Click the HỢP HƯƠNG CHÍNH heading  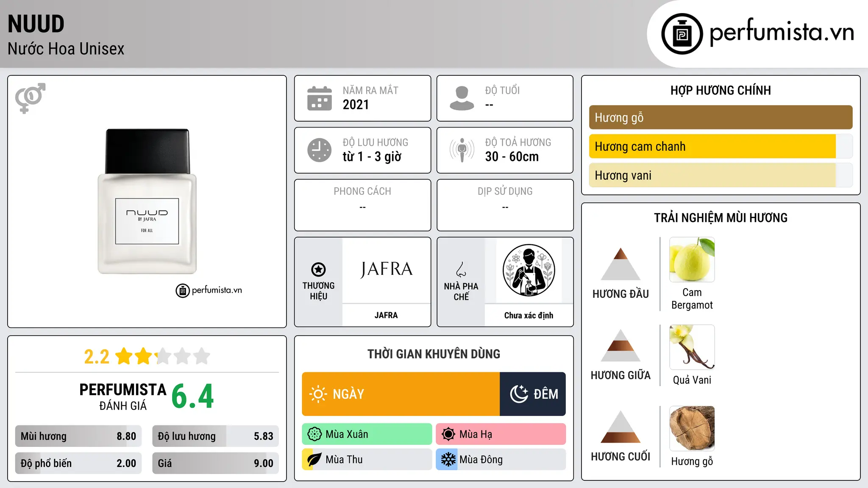pyautogui.click(x=721, y=90)
